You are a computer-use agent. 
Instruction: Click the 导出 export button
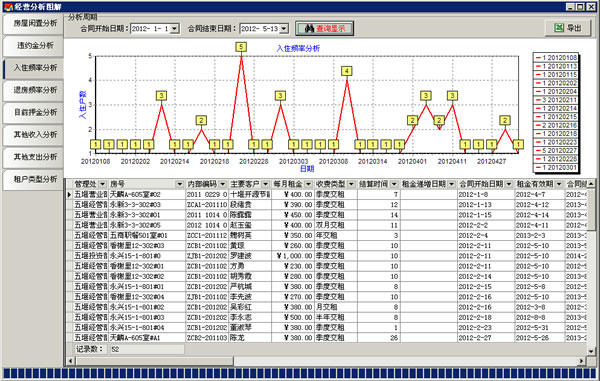coord(568,28)
